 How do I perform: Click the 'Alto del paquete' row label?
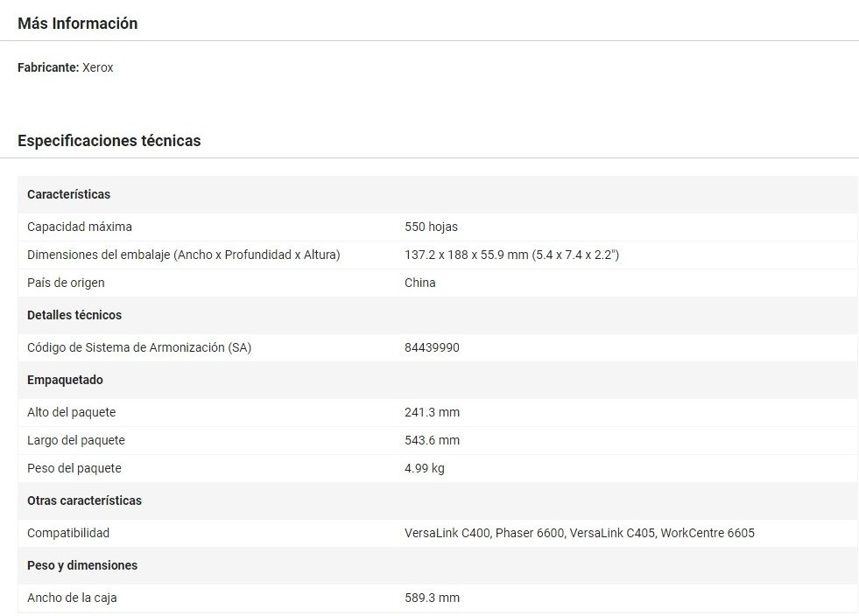(71, 412)
